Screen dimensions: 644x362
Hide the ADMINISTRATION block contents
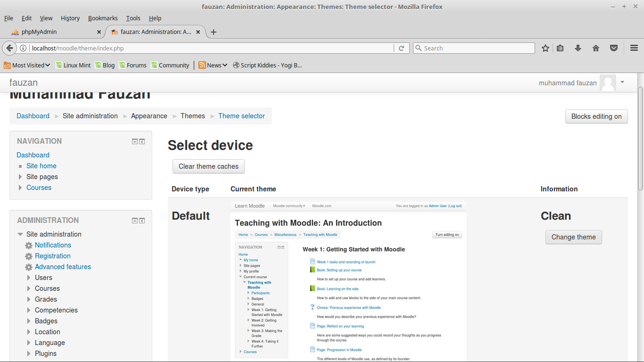click(x=135, y=220)
